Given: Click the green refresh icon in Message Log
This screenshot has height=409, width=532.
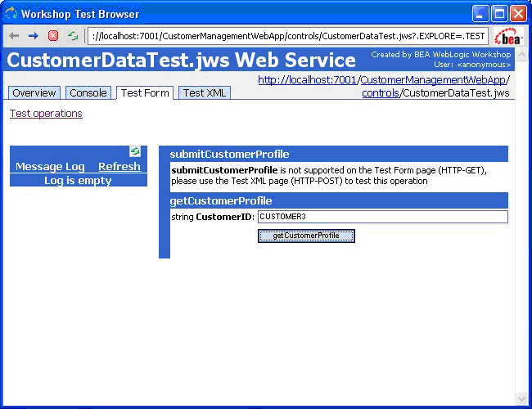Looking at the screenshot, I should pyautogui.click(x=135, y=151).
